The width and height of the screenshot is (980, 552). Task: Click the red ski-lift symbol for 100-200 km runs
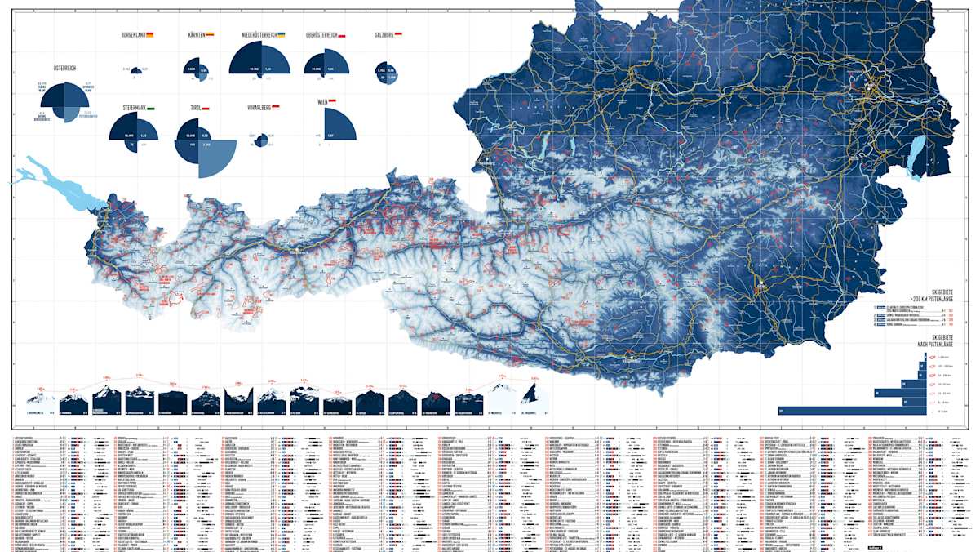click(x=933, y=367)
